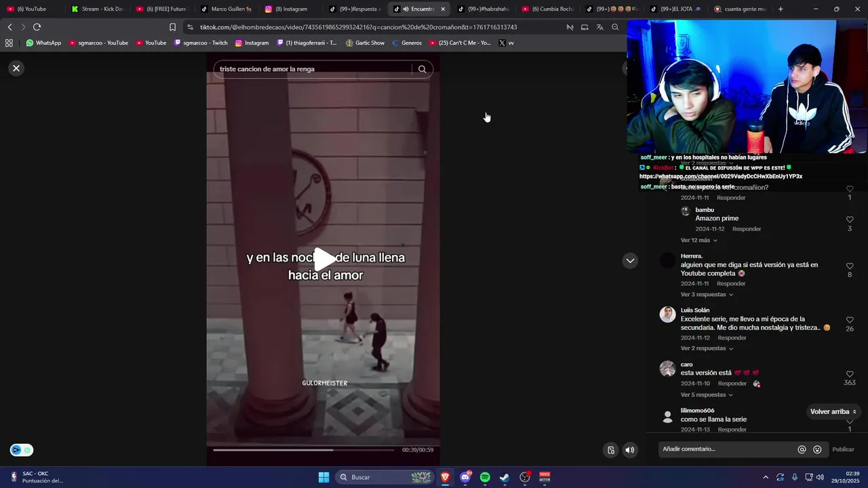This screenshot has height=488, width=868.
Task: Open WhatsApp bookmark
Action: 43,43
